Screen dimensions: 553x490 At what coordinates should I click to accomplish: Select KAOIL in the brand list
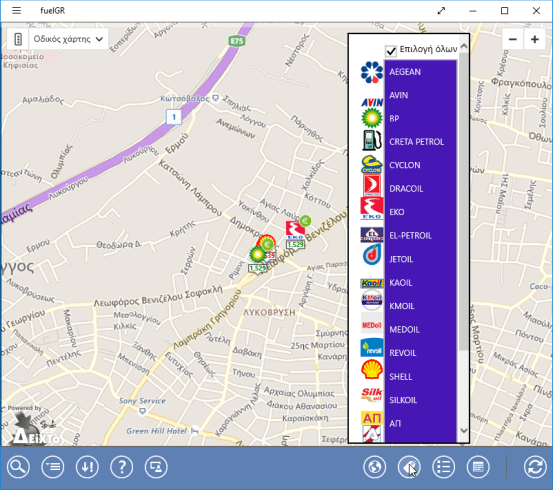420,283
